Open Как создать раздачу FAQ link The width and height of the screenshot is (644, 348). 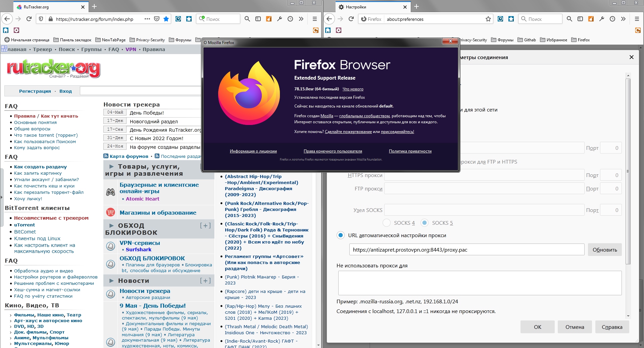40,167
